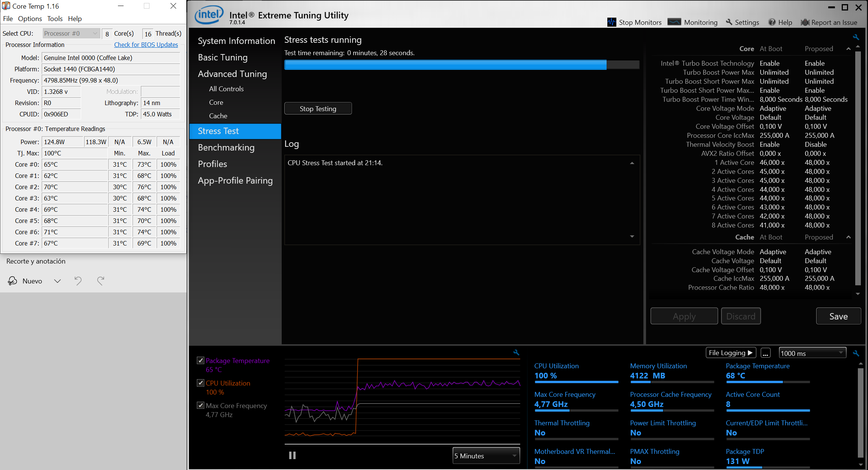Click the undo arrow in Recorte y anotación
The width and height of the screenshot is (868, 470).
(78, 281)
